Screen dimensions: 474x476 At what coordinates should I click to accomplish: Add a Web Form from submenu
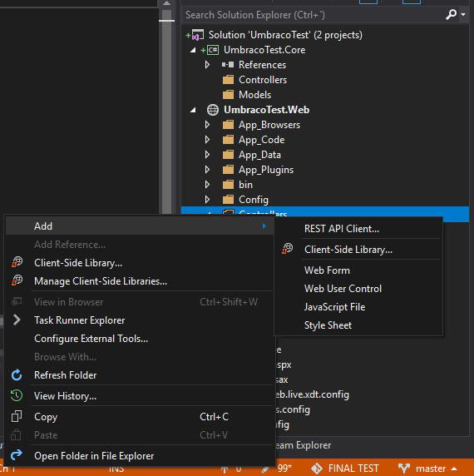358,270
